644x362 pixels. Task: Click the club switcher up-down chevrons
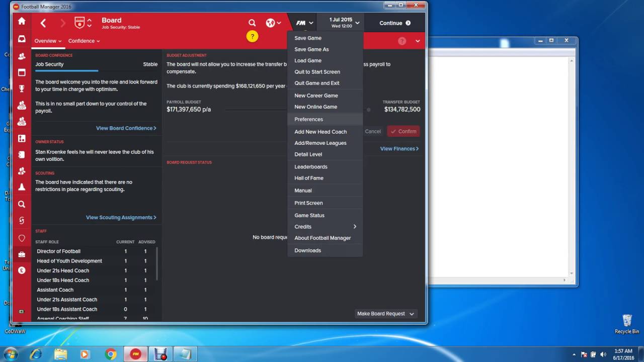(90, 23)
